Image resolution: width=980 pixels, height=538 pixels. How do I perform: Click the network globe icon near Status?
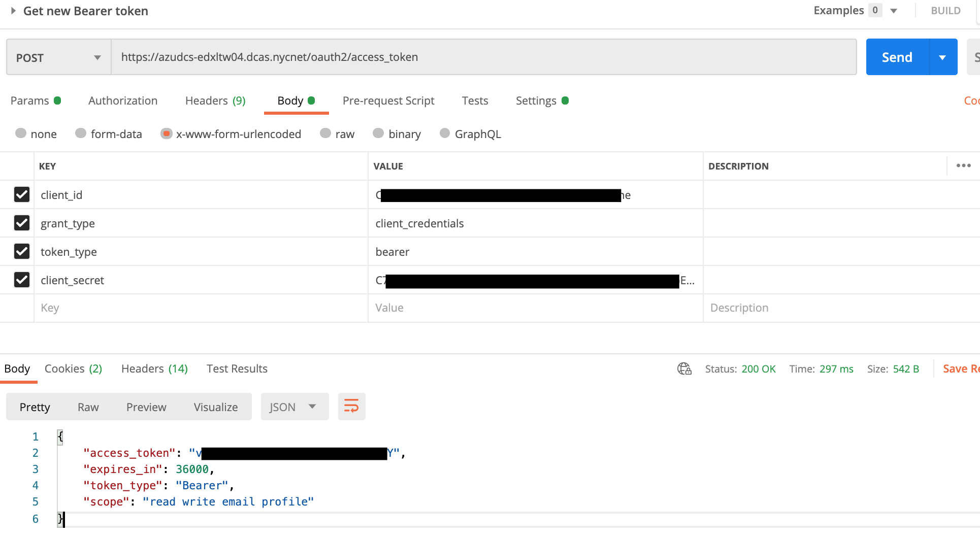point(684,369)
